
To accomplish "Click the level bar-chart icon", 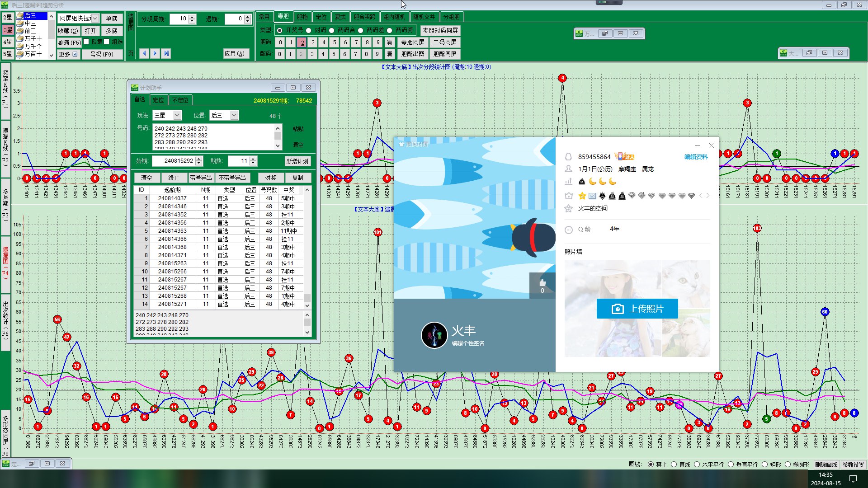I will 568,181.
